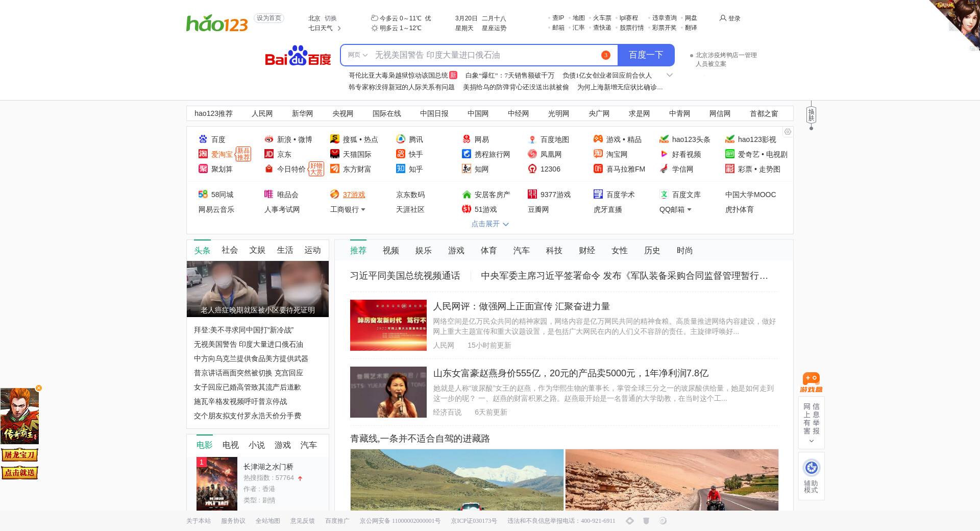Click the hao123 logo
Image resolution: width=980 pixels, height=531 pixels.
[x=217, y=23]
